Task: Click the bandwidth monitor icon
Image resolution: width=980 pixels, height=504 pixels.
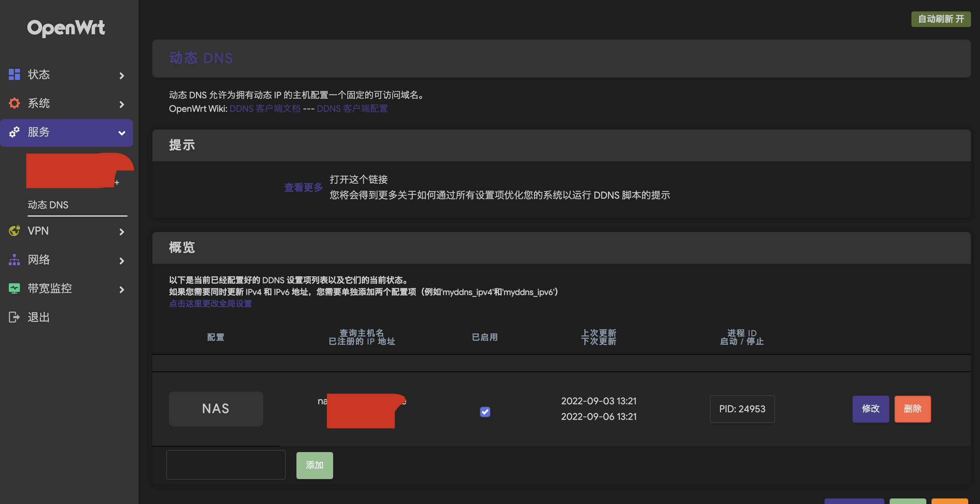Action: coord(14,288)
